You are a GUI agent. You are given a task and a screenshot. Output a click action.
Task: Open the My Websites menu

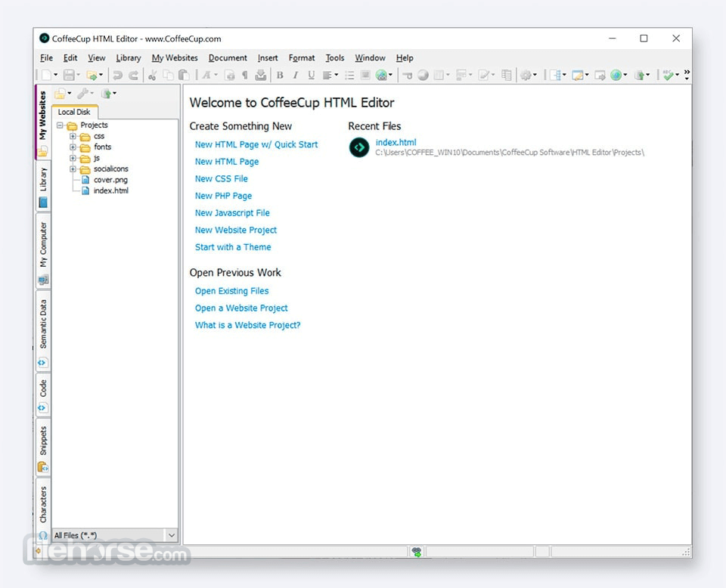tap(175, 58)
